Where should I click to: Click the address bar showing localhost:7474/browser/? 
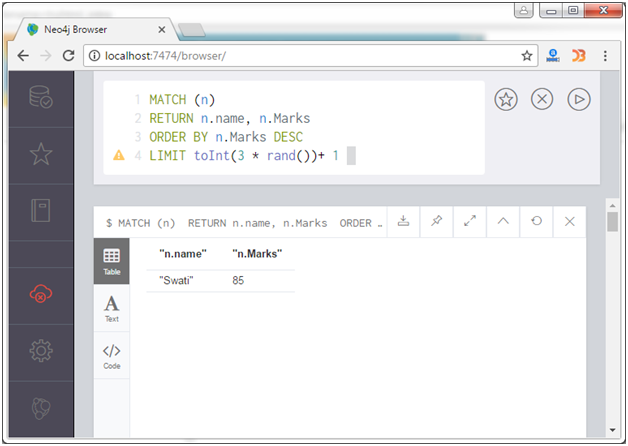click(300, 55)
